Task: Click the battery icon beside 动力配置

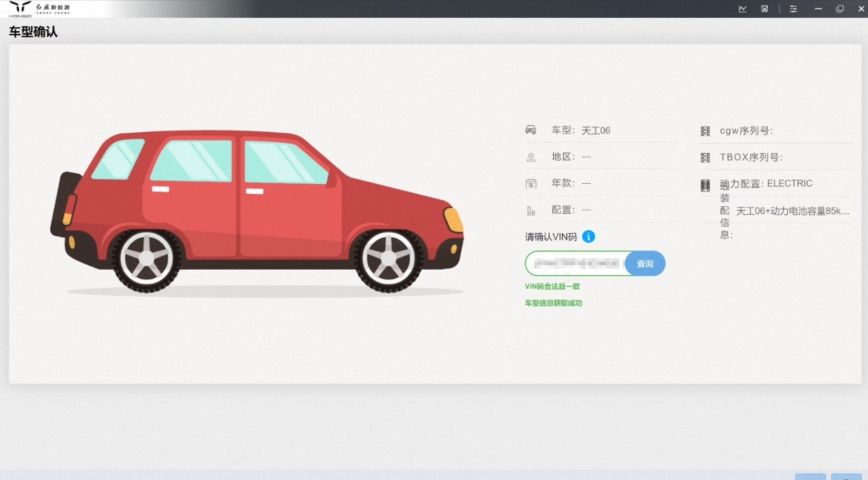Action: (x=705, y=185)
